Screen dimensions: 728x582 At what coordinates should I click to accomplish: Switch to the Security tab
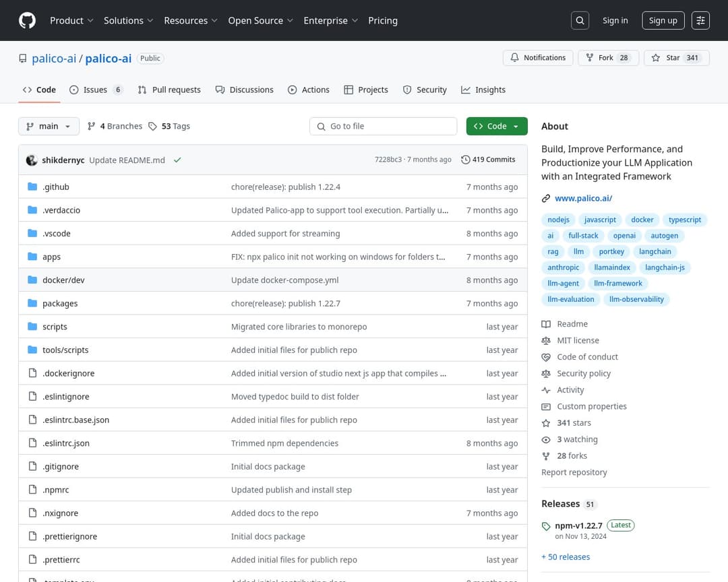(x=425, y=90)
